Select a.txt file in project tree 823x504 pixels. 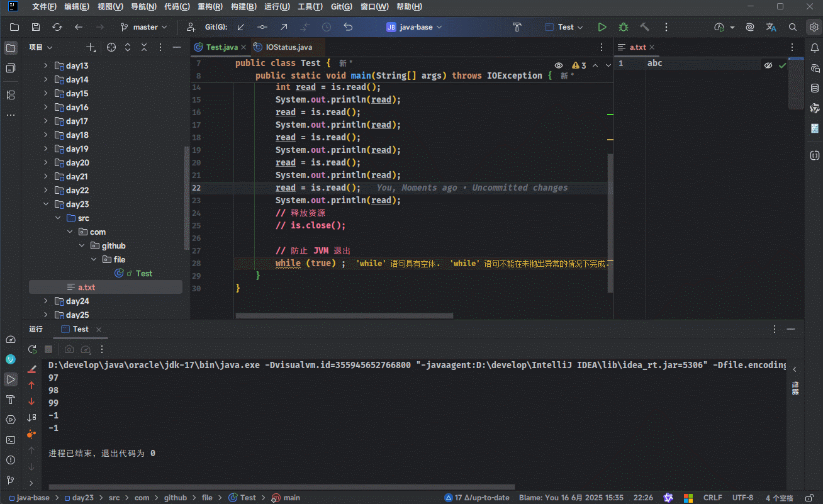click(86, 287)
